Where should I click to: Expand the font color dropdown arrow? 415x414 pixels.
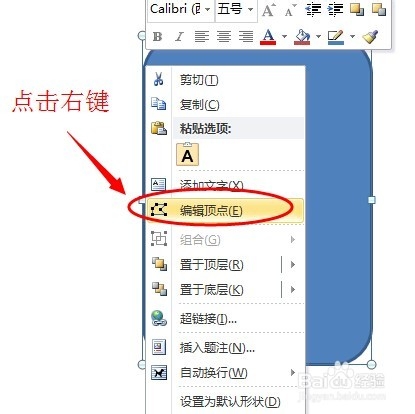[284, 36]
